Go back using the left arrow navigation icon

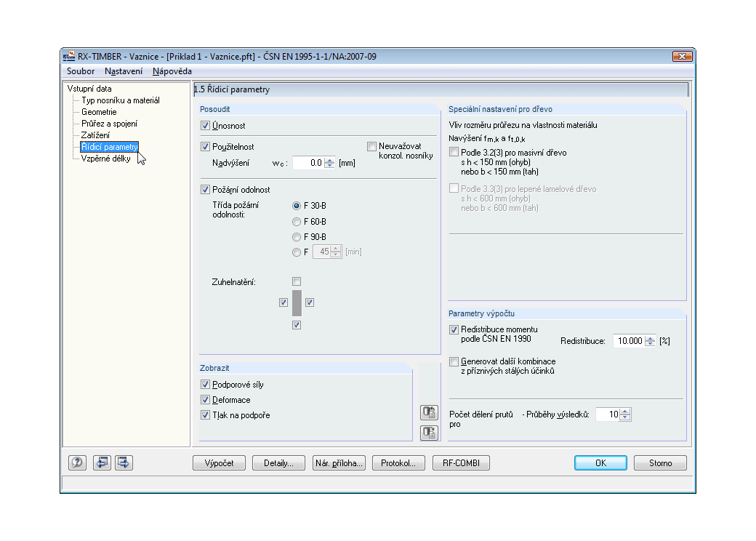(102, 462)
